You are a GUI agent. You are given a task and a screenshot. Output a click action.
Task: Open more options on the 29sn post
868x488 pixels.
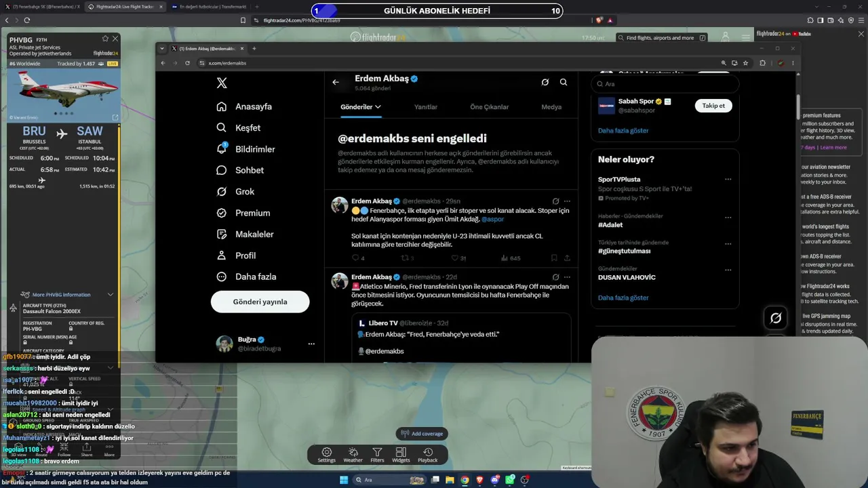[567, 201]
